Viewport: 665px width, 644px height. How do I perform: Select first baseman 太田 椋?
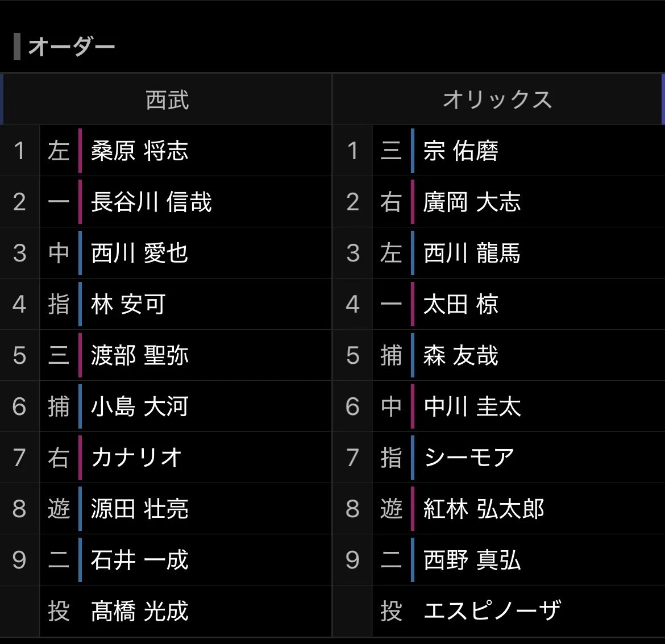pyautogui.click(x=461, y=304)
